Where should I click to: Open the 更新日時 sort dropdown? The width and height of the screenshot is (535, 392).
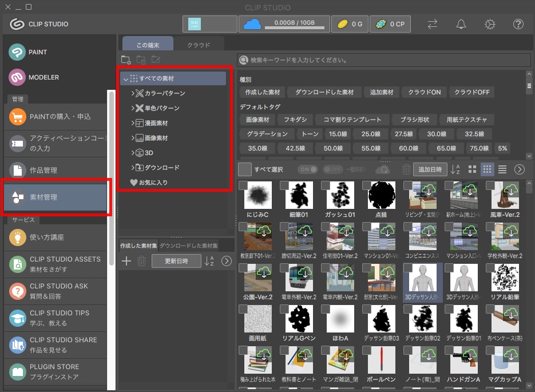176,261
